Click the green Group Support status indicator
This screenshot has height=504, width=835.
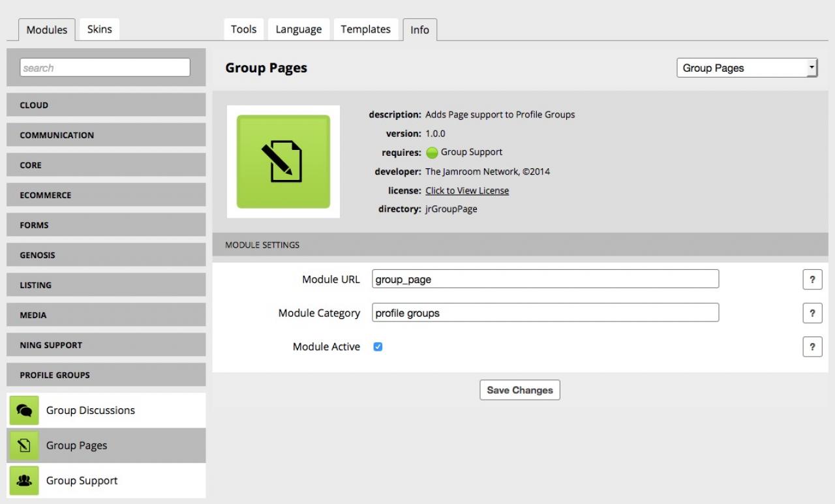pyautogui.click(x=431, y=153)
